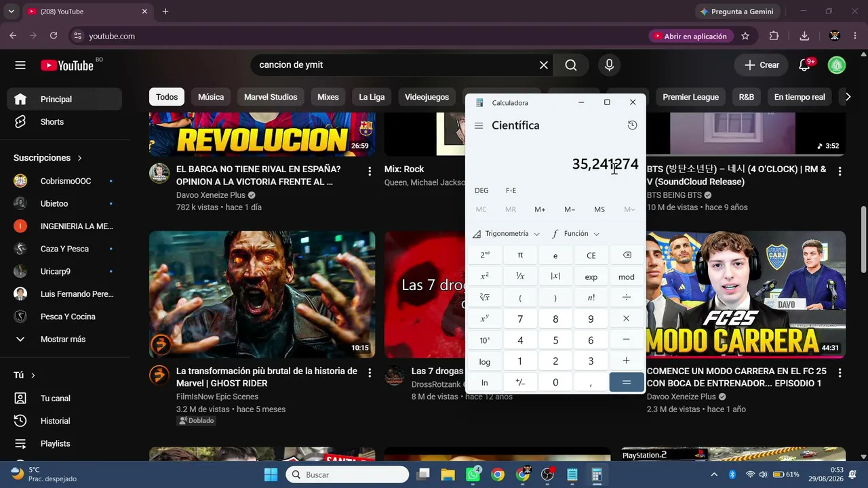This screenshot has height=488, width=868.
Task: Open WhatsApp from the taskbar
Action: click(473, 474)
